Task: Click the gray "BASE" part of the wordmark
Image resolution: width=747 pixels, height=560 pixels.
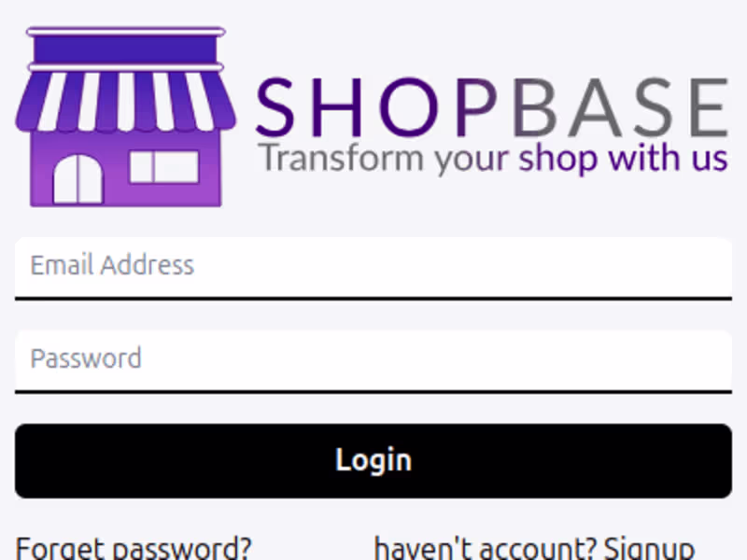Action: (x=621, y=107)
